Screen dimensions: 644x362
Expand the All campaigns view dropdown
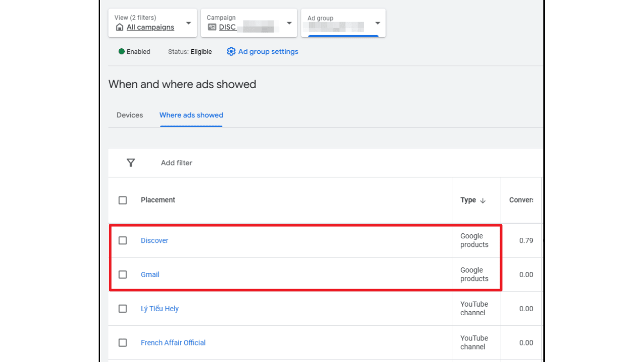pyautogui.click(x=188, y=23)
